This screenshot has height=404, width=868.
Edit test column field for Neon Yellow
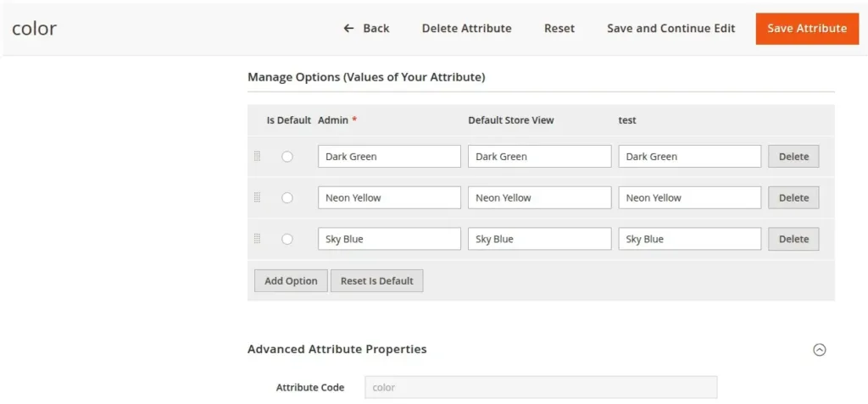[690, 197]
